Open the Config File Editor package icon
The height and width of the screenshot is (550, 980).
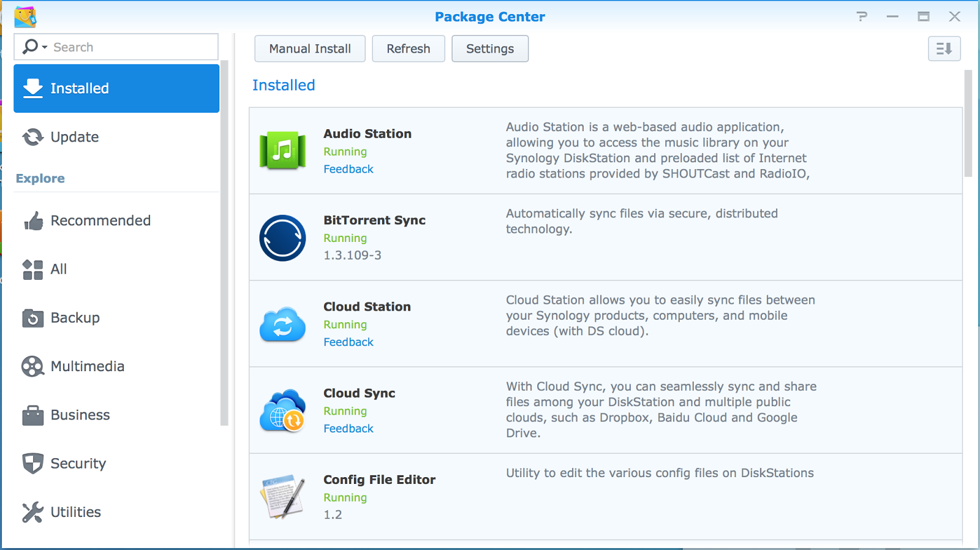(x=282, y=497)
